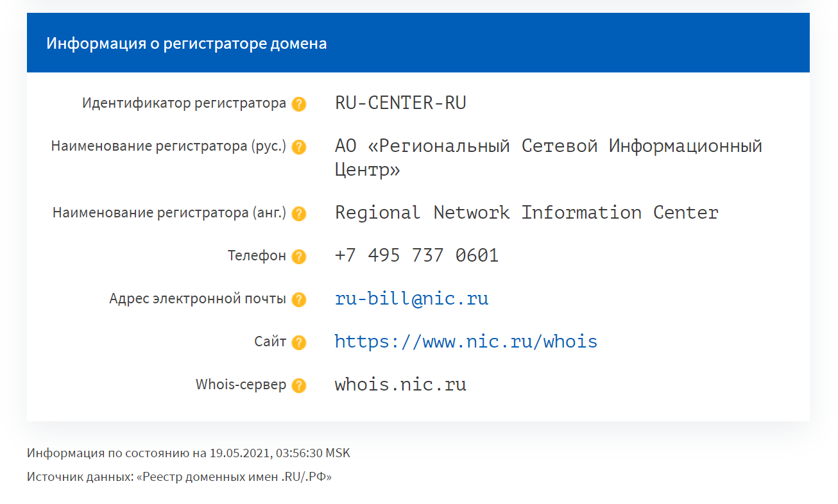Click the Наименование регистратора (анг.) label
The width and height of the screenshot is (838, 504).
coord(169,213)
